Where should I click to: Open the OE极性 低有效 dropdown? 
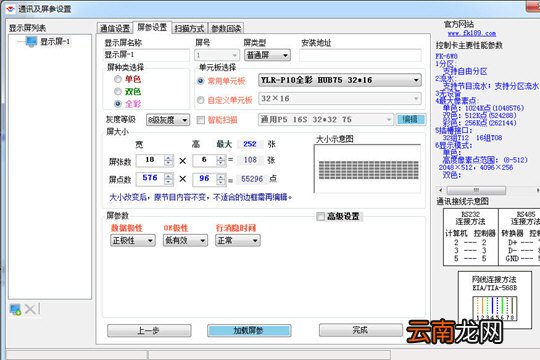[x=185, y=240]
